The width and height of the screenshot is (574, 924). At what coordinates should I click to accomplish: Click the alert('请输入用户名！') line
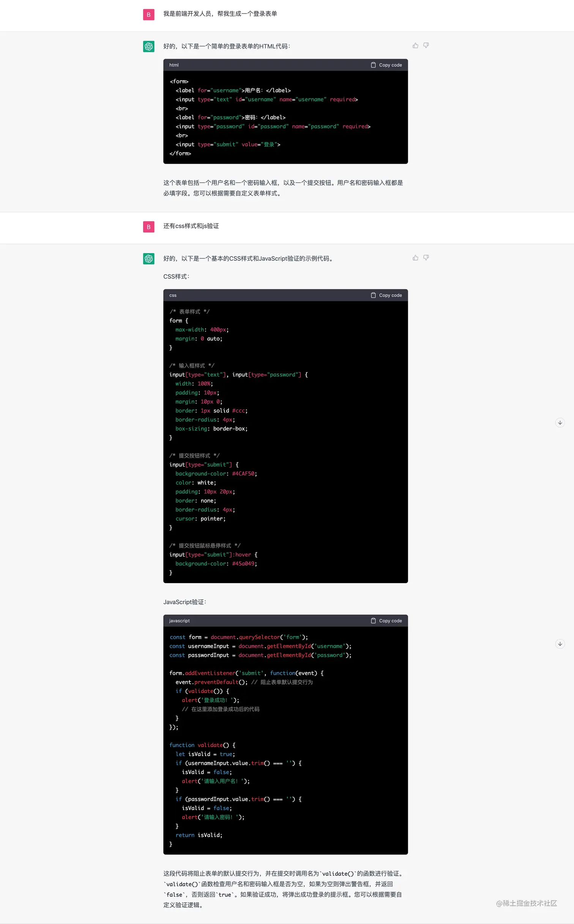(x=216, y=782)
